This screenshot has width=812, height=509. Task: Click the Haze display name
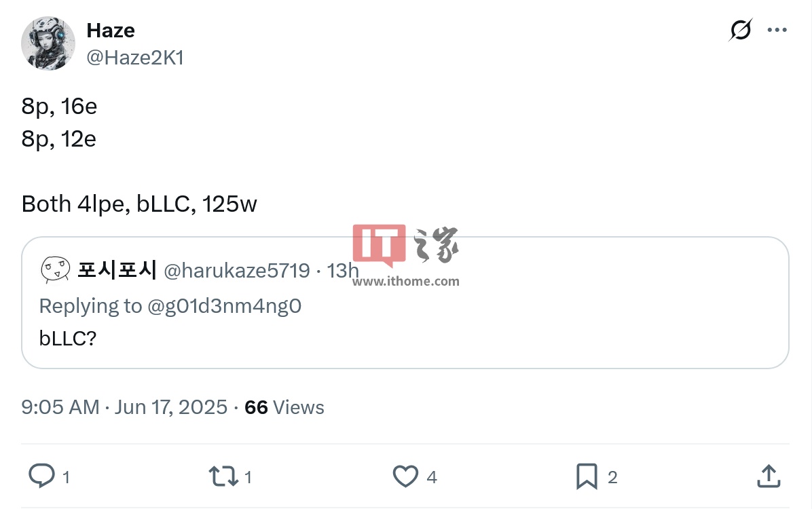pos(111,31)
